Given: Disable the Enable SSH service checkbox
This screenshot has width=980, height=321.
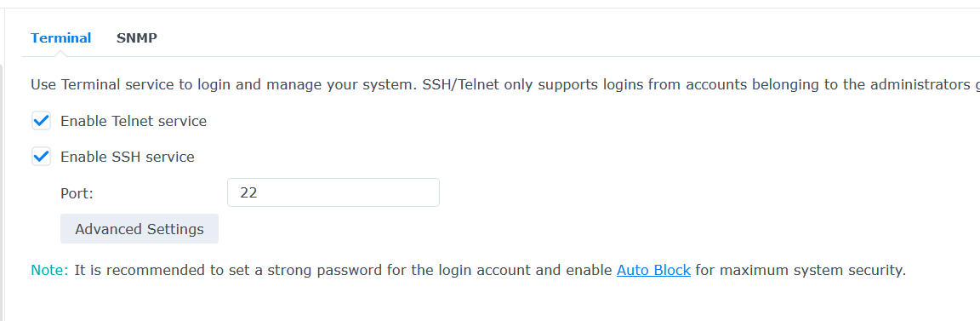Looking at the screenshot, I should 41,157.
